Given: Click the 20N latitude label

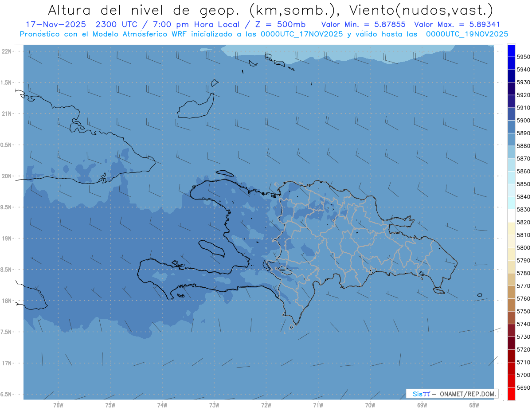Looking at the screenshot, I should [x=6, y=176].
